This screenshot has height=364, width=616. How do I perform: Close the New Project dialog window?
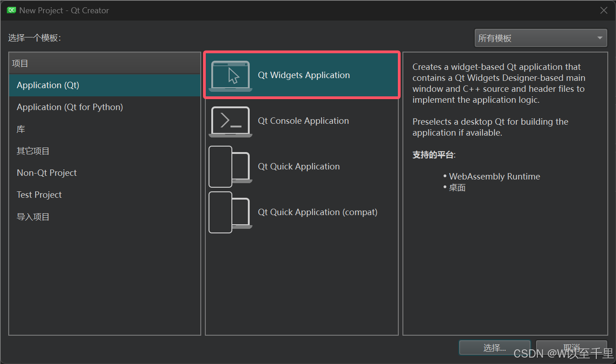coord(604,10)
